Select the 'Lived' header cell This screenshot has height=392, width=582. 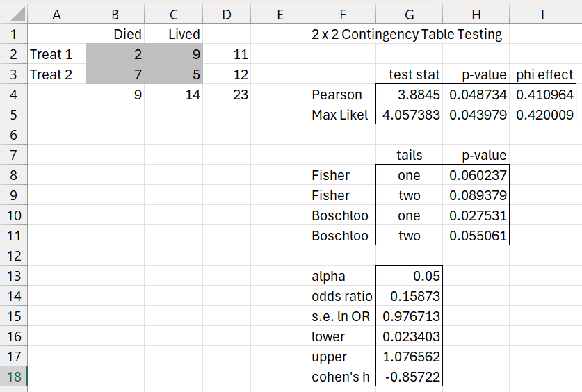click(x=174, y=34)
